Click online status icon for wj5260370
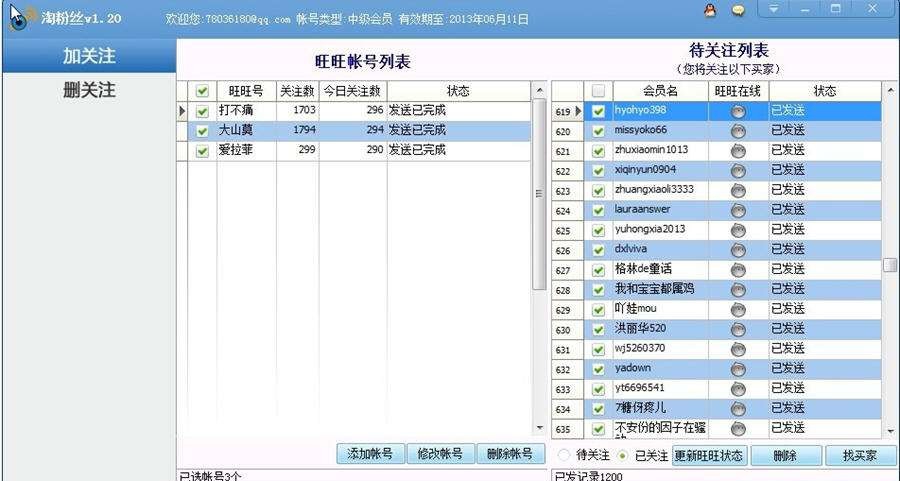Image resolution: width=900 pixels, height=481 pixels. click(x=738, y=350)
